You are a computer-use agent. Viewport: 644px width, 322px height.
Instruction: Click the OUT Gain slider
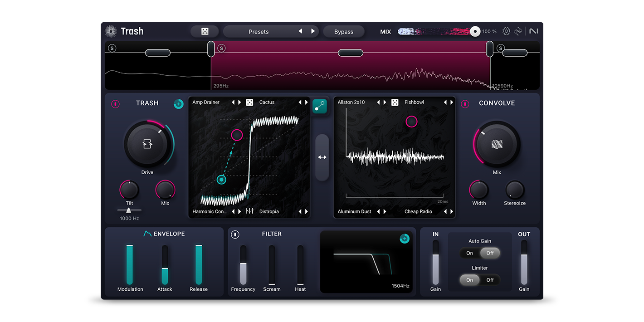click(x=524, y=263)
